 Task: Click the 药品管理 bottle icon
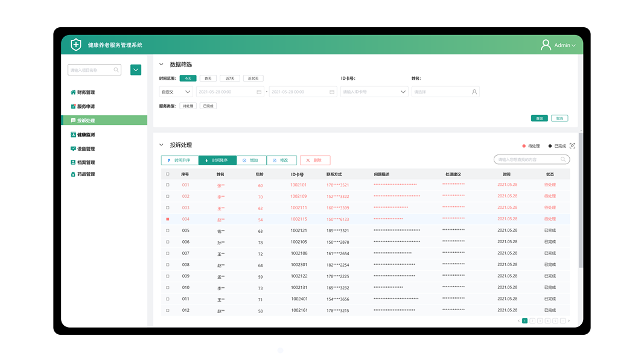point(73,174)
